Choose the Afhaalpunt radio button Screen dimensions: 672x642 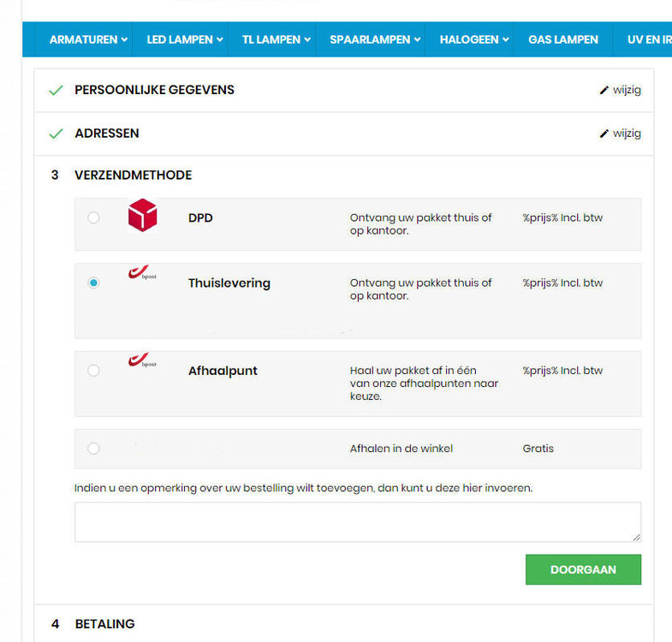(93, 370)
